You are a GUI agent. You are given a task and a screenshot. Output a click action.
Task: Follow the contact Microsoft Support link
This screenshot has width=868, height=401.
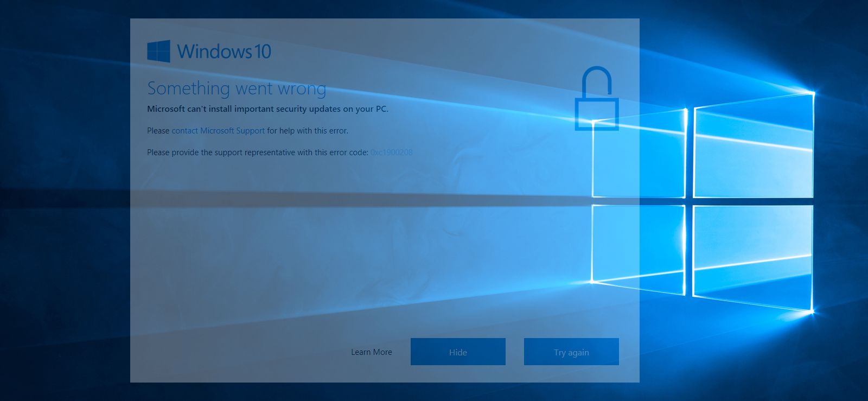coord(218,131)
